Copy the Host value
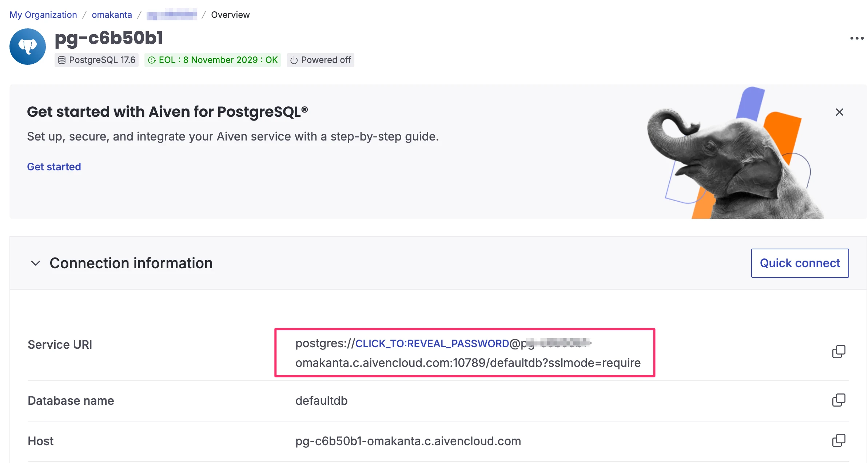868x463 pixels. pyautogui.click(x=839, y=440)
